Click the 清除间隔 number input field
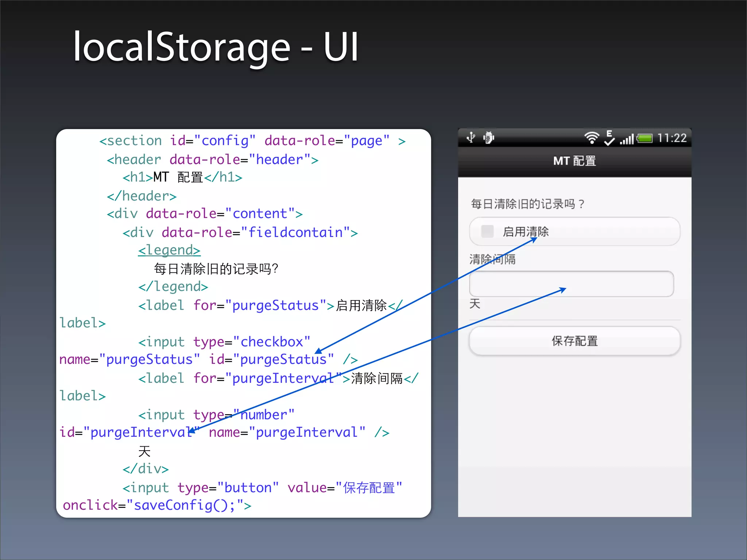Screen dimensions: 747x560 571,284
